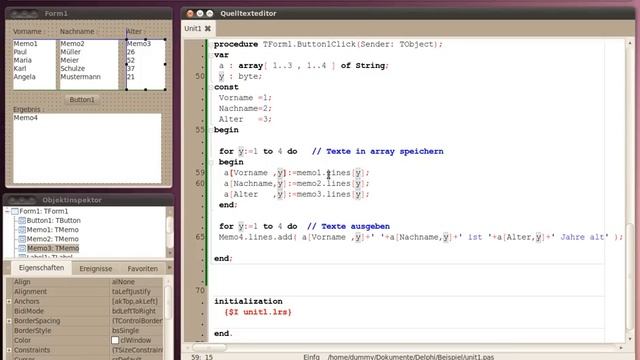
Task: Expand the Anchors property
Action: click(x=9, y=301)
